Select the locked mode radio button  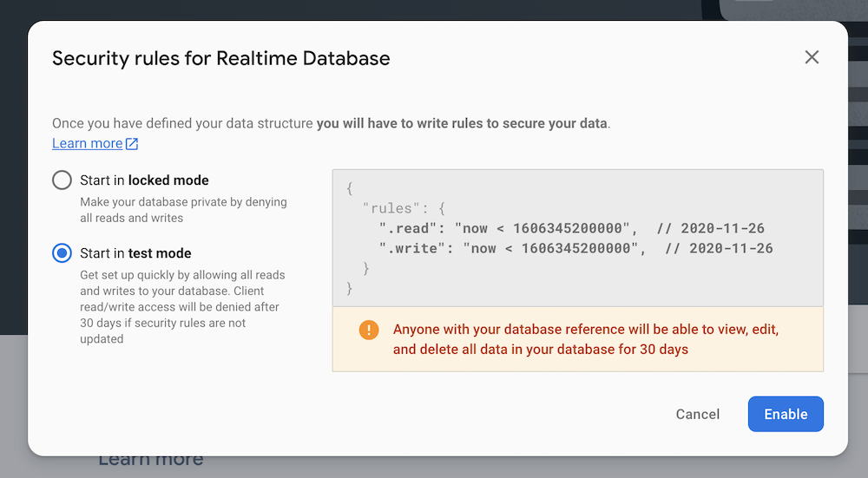62,180
